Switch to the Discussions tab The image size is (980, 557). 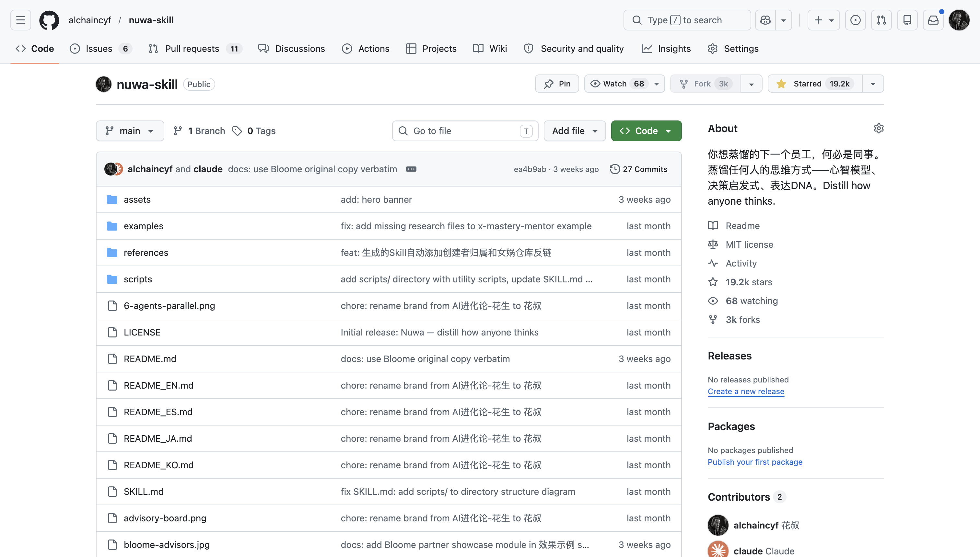tap(291, 49)
